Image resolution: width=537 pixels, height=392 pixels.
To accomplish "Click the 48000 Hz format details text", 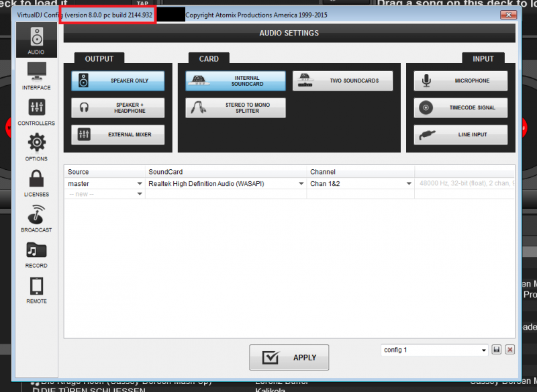I will [x=467, y=183].
